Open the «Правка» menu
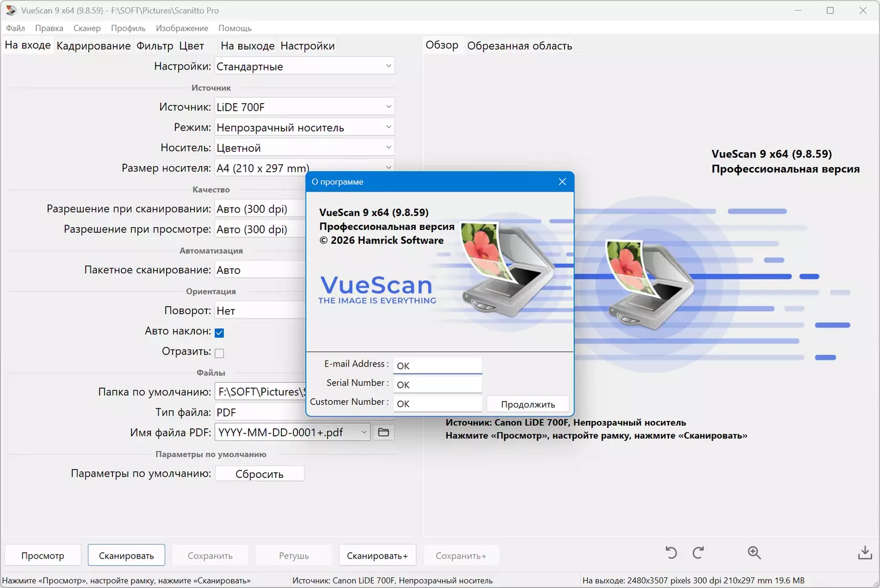The width and height of the screenshot is (880, 588). 49,28
